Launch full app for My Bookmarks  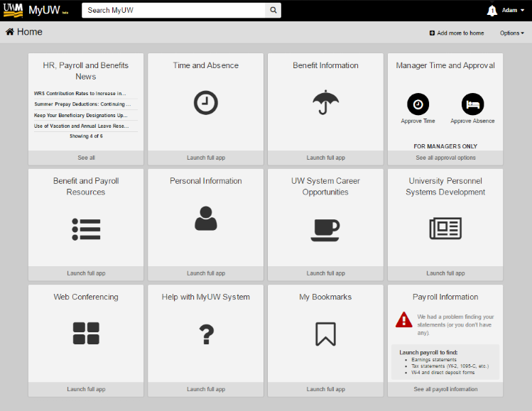[326, 389]
